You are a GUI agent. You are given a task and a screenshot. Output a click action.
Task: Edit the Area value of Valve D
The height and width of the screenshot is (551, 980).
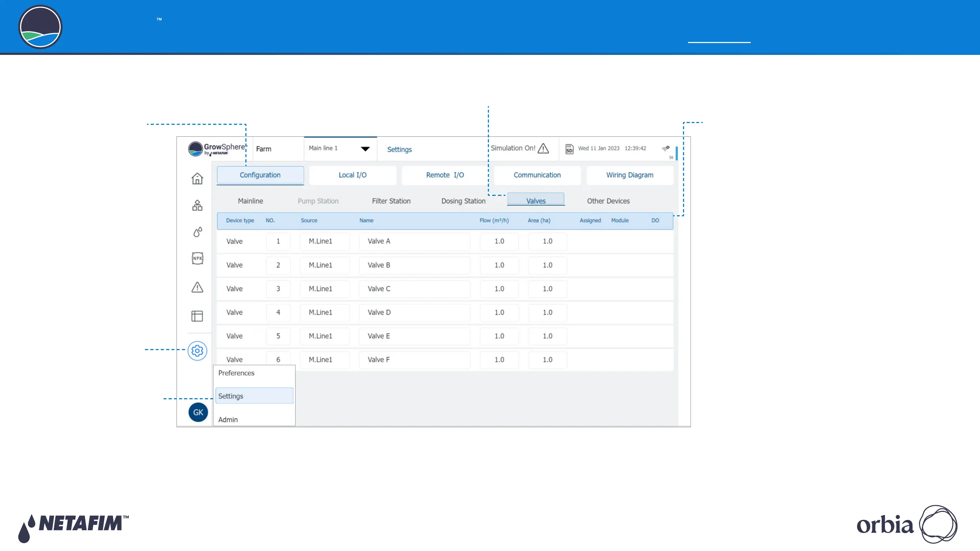coord(547,312)
